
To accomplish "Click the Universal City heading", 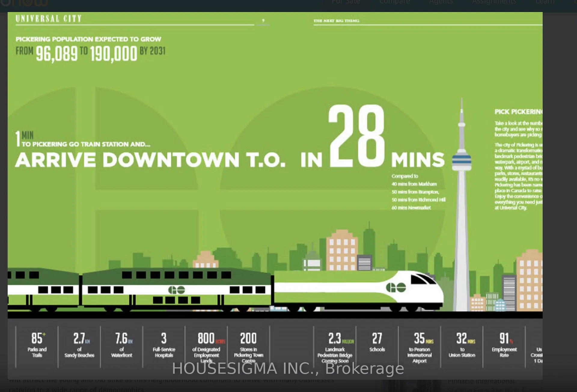I will pos(49,19).
